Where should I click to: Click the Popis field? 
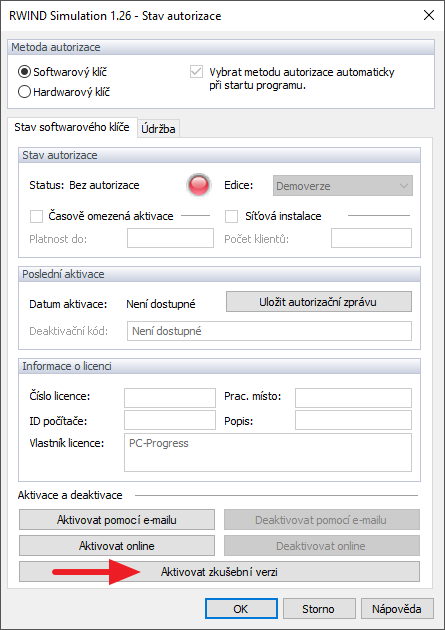(x=353, y=420)
